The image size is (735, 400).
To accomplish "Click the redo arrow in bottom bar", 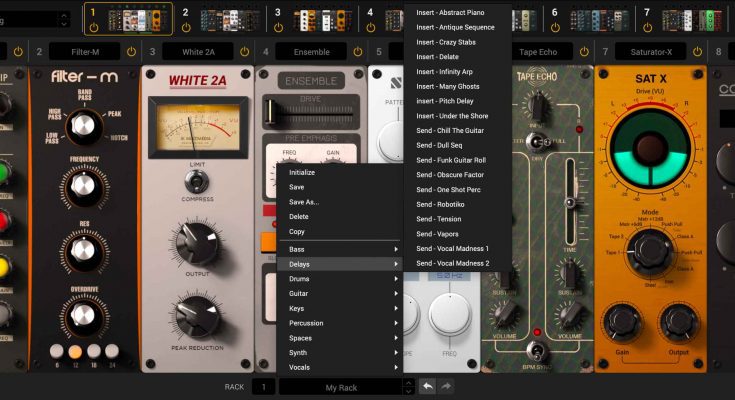I will (446, 387).
